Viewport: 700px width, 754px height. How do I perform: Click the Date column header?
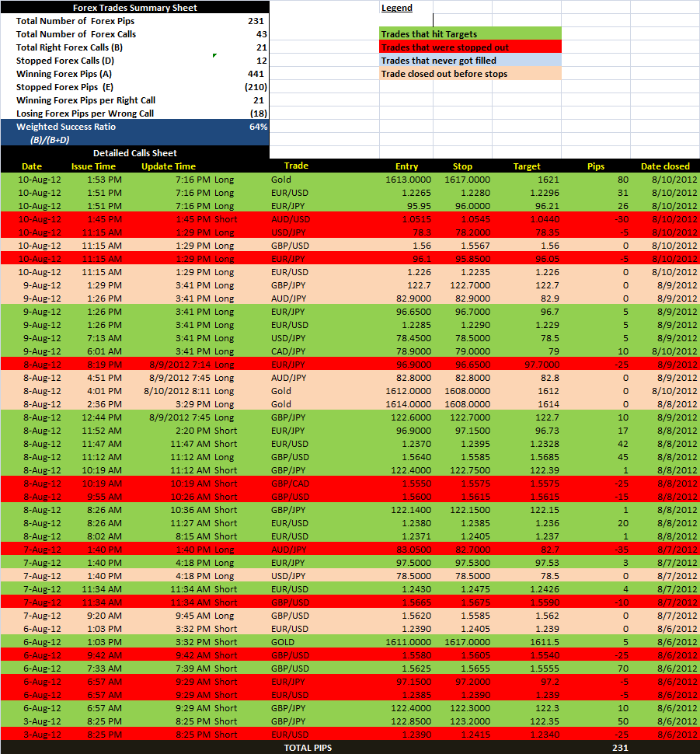click(x=31, y=166)
